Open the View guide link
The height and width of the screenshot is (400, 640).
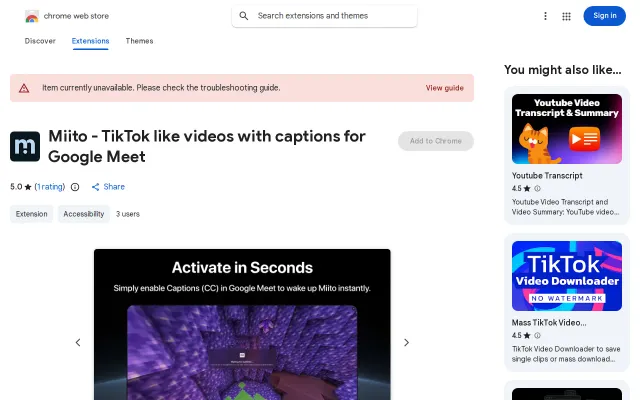[444, 88]
